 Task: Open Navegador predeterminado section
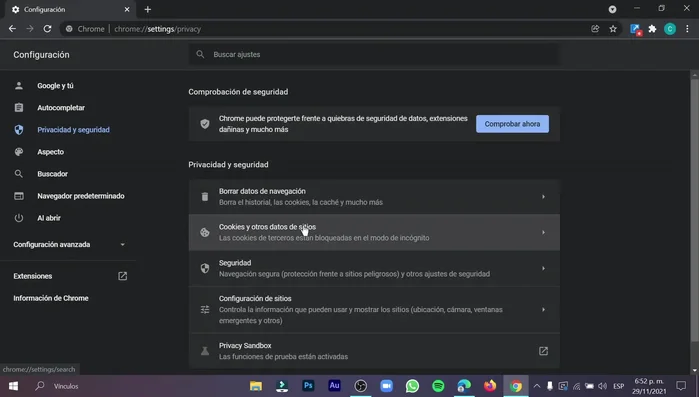click(81, 196)
